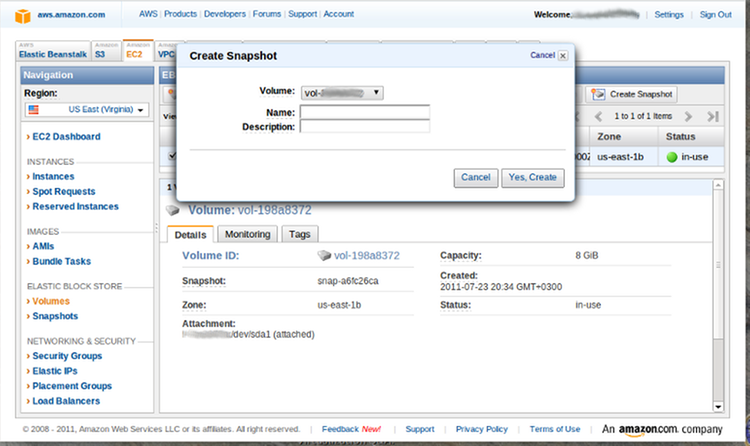Go to next page of items
Viewport: 750px width, 446px height.
pyautogui.click(x=688, y=116)
